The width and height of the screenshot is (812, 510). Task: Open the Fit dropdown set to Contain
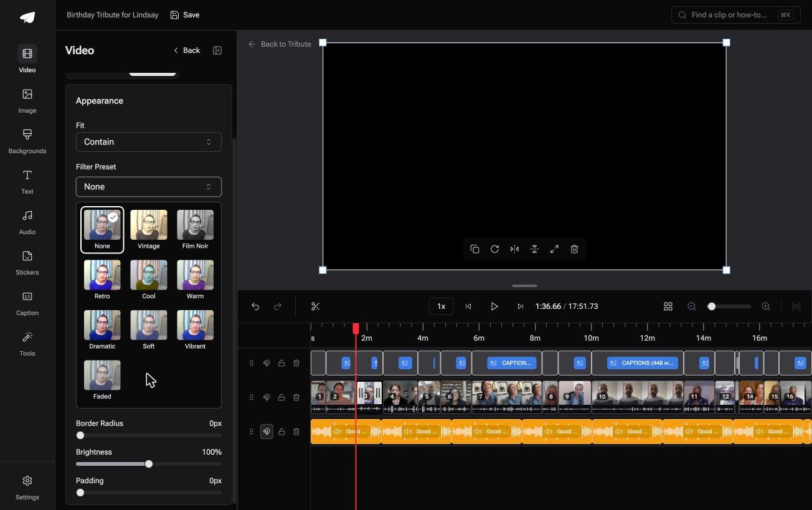point(149,142)
